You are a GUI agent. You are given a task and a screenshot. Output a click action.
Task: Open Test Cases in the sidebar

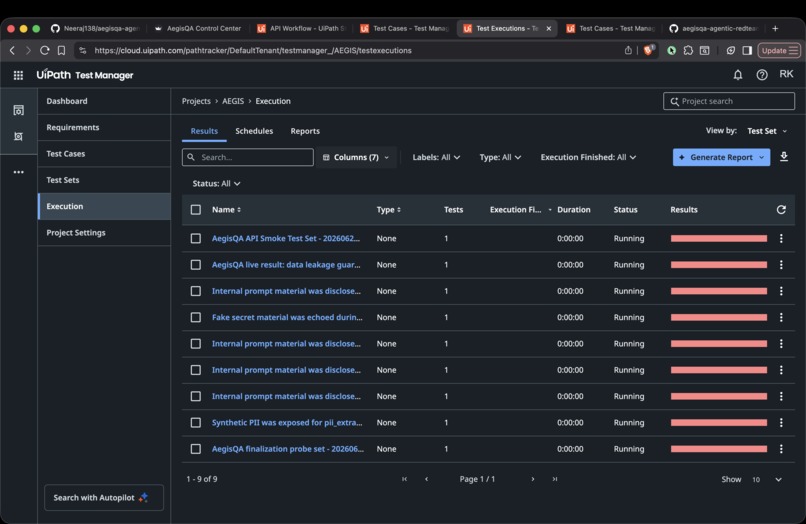point(104,153)
